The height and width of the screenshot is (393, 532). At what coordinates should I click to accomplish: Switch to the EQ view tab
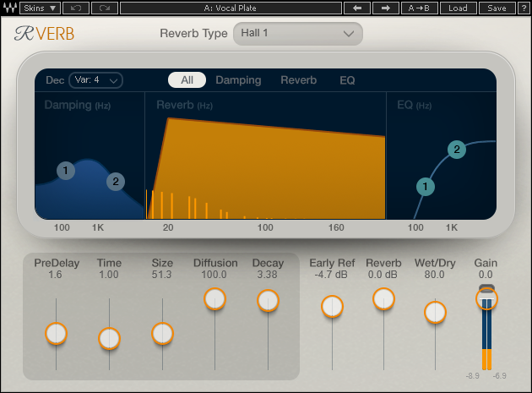(x=347, y=80)
